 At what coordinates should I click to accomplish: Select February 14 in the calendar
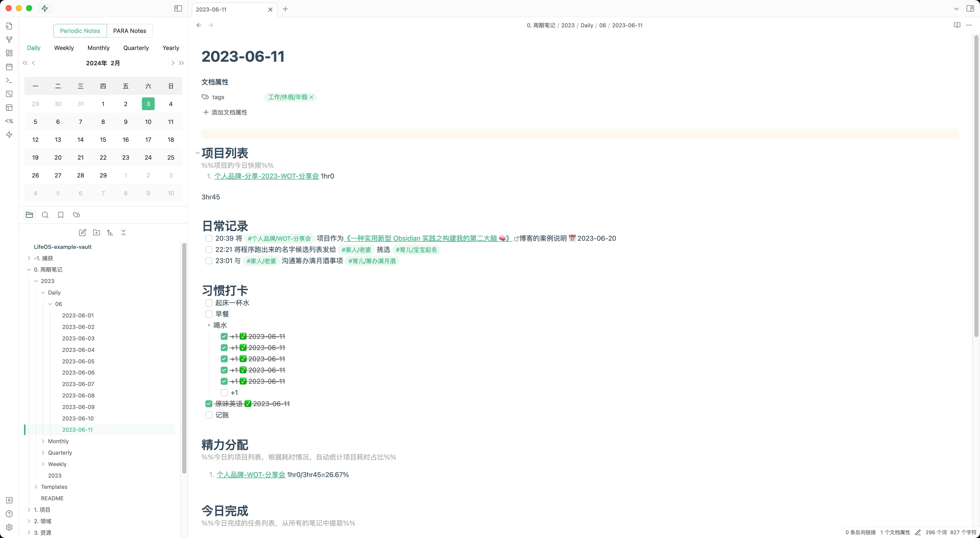tap(80, 139)
